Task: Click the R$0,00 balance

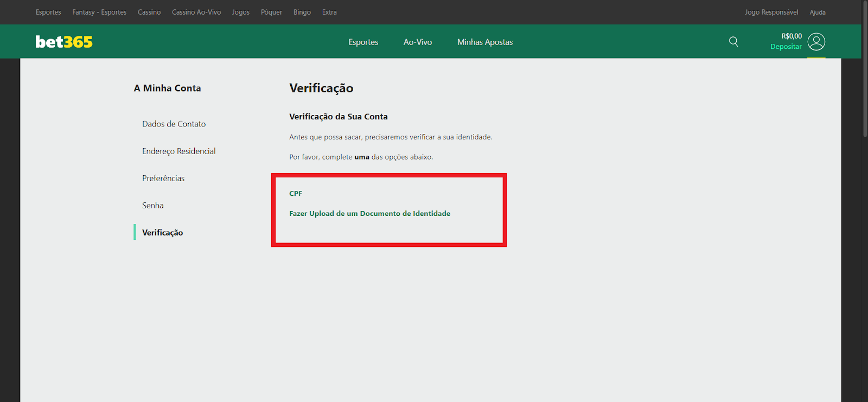Action: (x=792, y=36)
